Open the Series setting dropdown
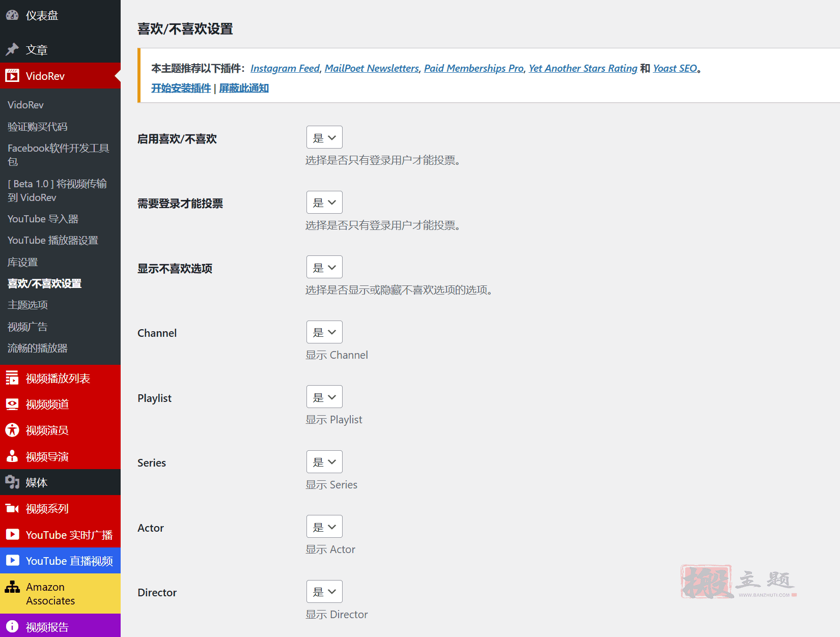840x637 pixels. click(324, 462)
